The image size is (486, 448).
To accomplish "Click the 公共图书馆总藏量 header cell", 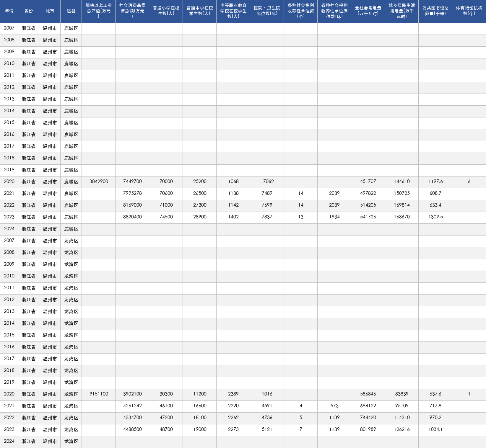I will pyautogui.click(x=435, y=11).
